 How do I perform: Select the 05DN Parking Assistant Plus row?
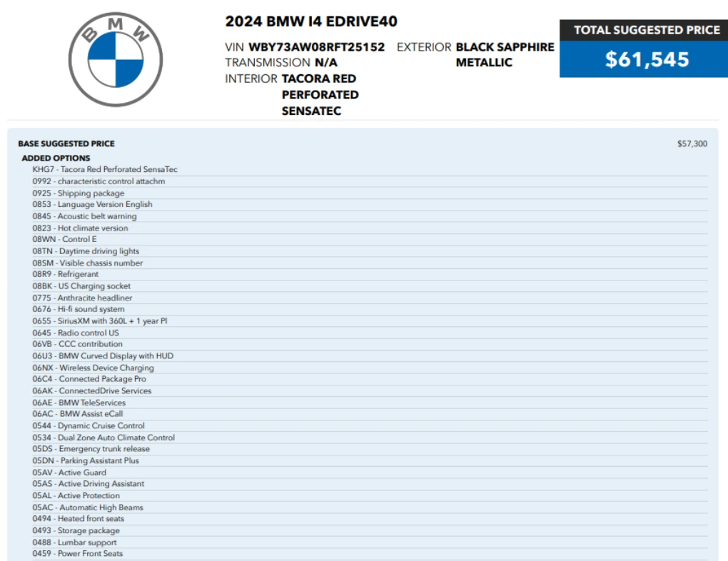click(x=370, y=460)
